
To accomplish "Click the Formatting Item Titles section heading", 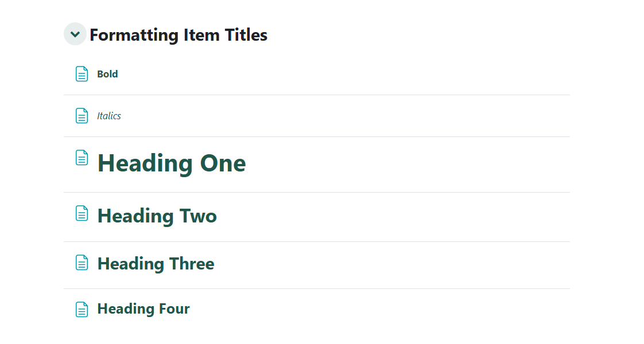I will (178, 35).
